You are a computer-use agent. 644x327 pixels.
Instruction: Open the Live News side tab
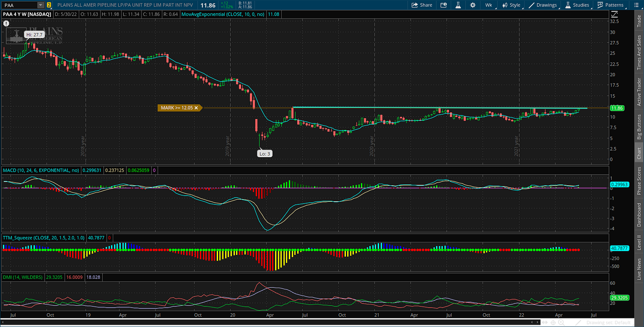tap(639, 269)
